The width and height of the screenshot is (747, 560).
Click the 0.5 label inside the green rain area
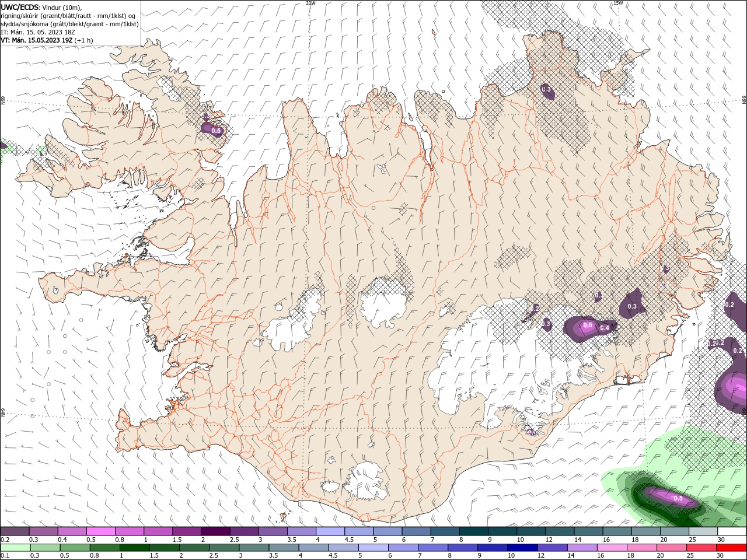click(678, 499)
